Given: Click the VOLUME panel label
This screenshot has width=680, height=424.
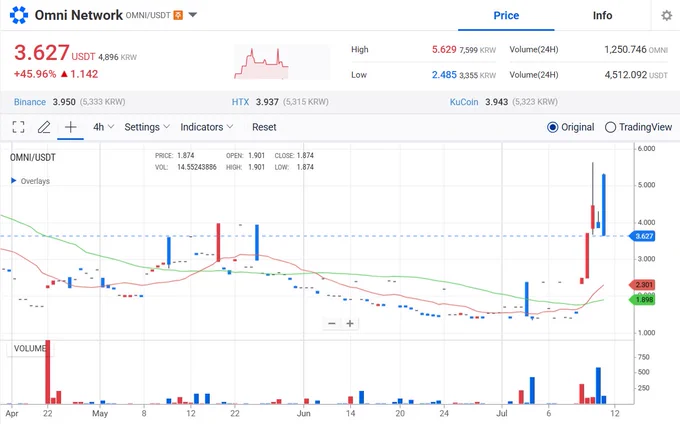Looking at the screenshot, I should tap(29, 349).
